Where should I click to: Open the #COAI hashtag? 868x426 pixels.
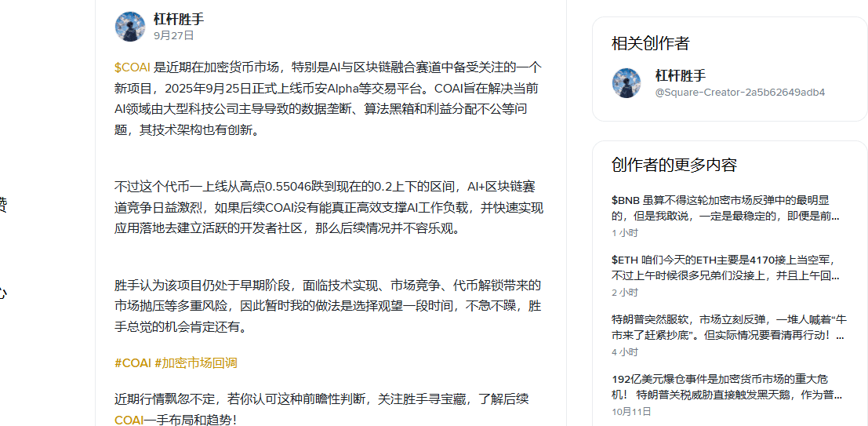point(133,363)
